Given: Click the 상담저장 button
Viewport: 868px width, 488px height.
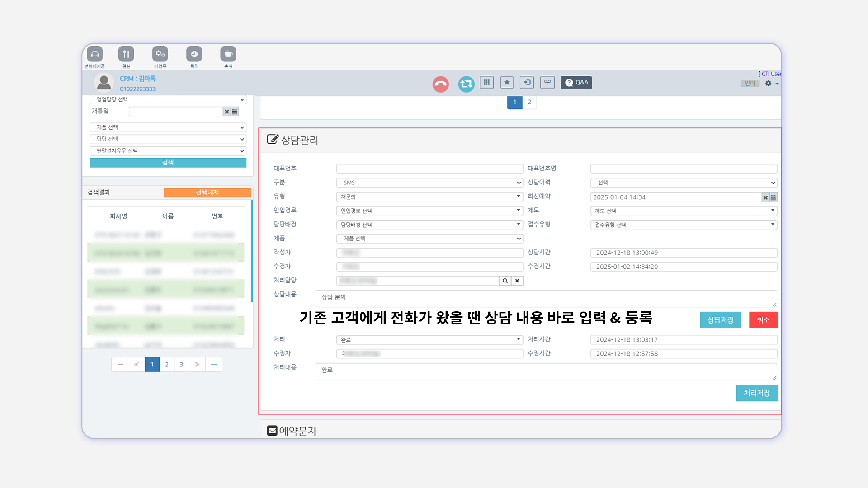Looking at the screenshot, I should click(x=720, y=320).
